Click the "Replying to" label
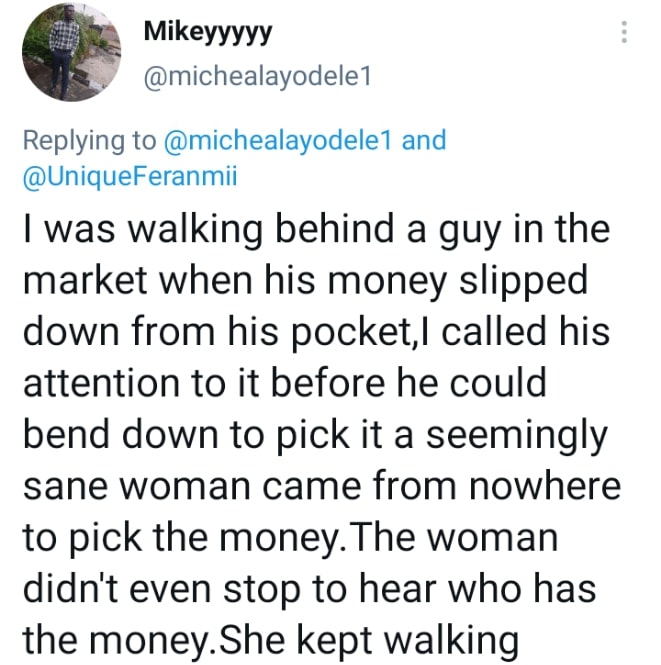The height and width of the screenshot is (665, 661). [x=87, y=139]
